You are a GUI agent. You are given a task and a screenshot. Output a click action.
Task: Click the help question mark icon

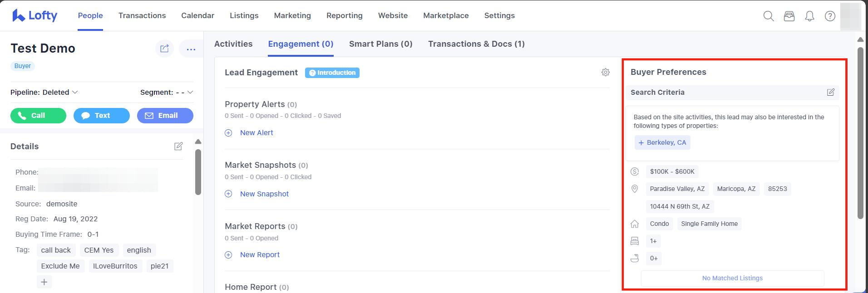pyautogui.click(x=830, y=16)
